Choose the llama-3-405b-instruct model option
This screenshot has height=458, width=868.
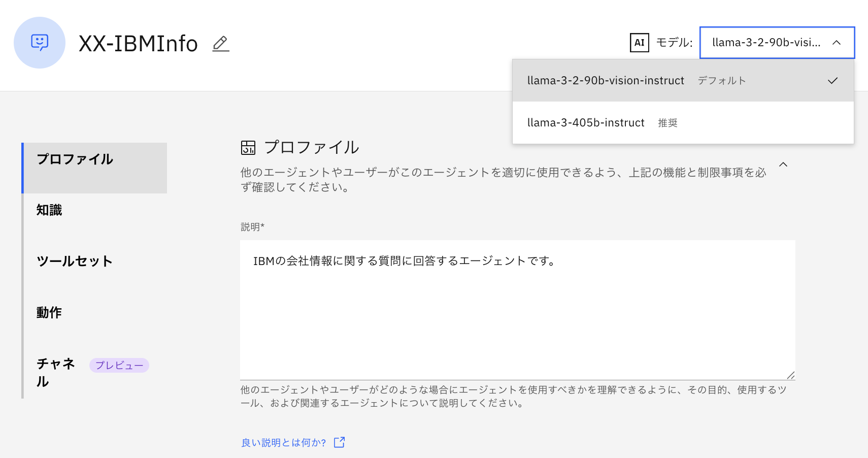pos(586,123)
